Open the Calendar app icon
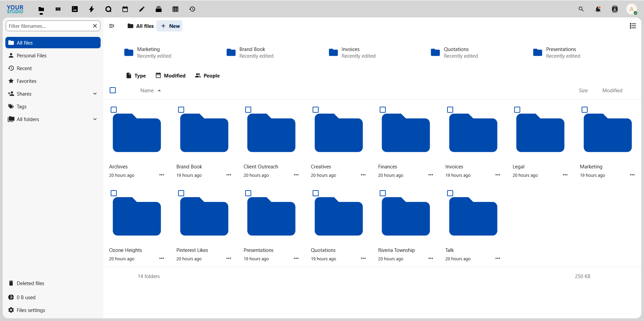Viewport: 644px width, 321px height. (125, 9)
